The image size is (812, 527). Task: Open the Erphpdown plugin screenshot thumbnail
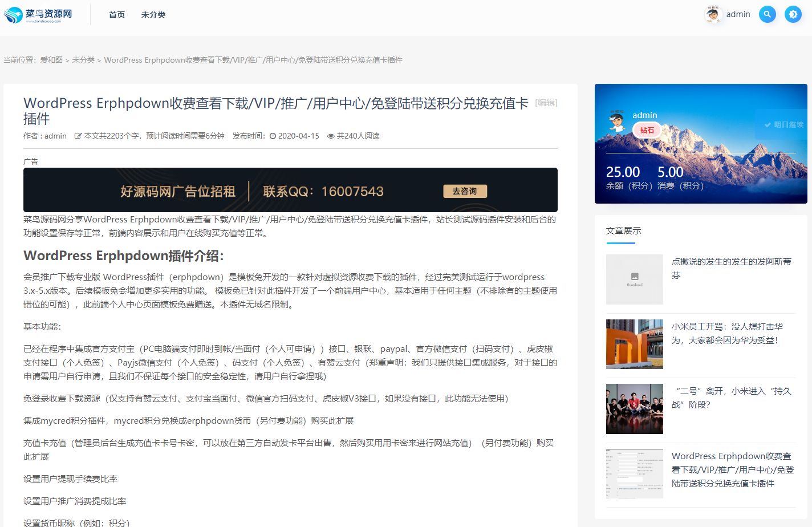click(634, 473)
